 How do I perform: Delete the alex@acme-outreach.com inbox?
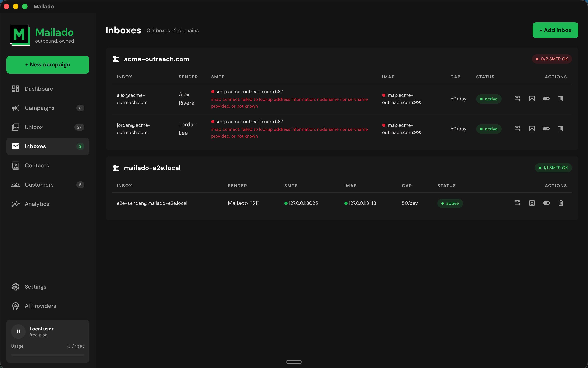[561, 99]
